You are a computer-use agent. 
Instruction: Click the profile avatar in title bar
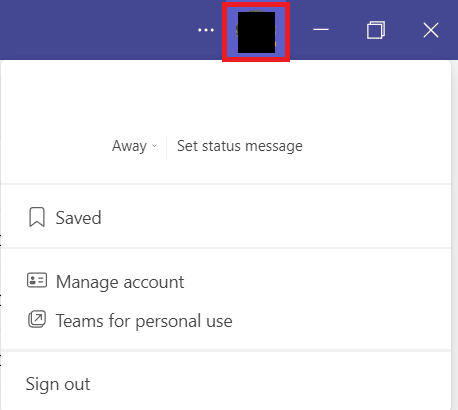256,32
